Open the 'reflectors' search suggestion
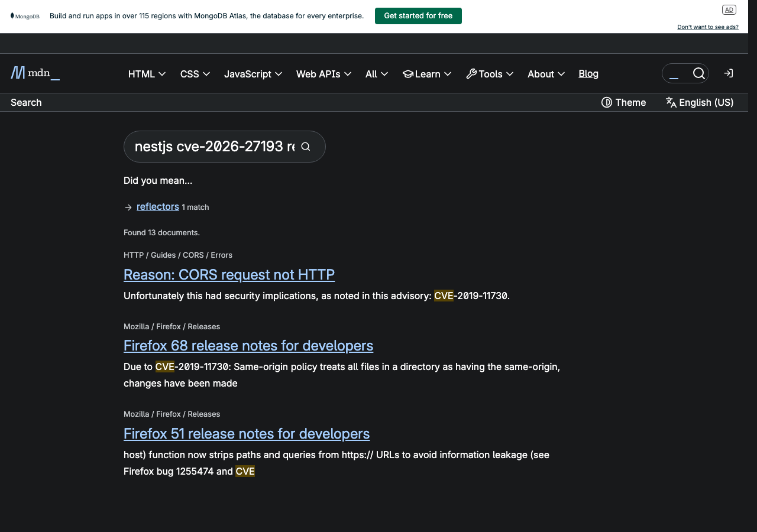757x532 pixels. pyautogui.click(x=157, y=206)
